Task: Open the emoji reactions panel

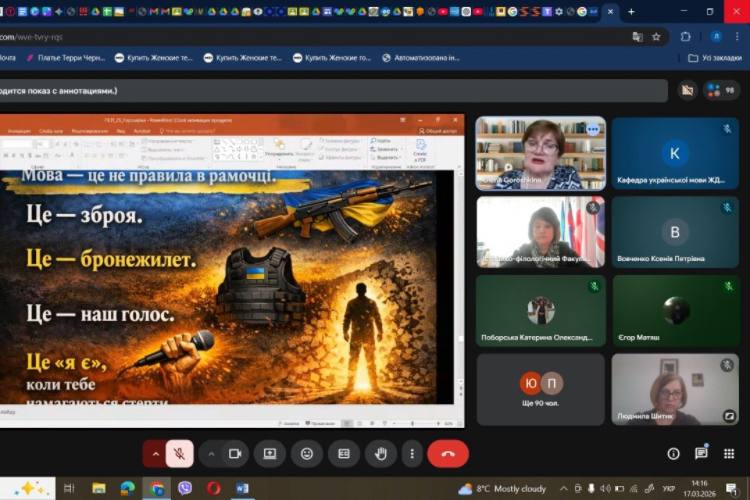Action: (306, 453)
